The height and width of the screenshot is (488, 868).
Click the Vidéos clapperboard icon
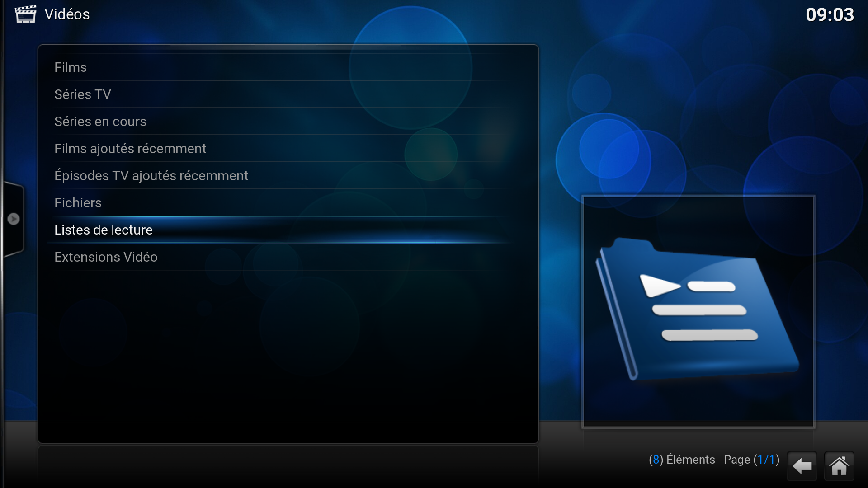pyautogui.click(x=25, y=14)
